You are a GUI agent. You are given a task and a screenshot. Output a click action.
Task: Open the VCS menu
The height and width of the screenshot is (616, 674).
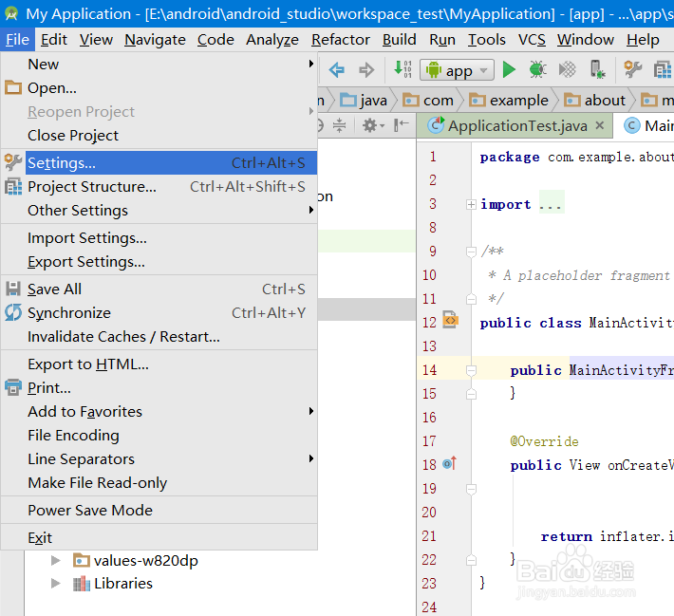(x=532, y=40)
